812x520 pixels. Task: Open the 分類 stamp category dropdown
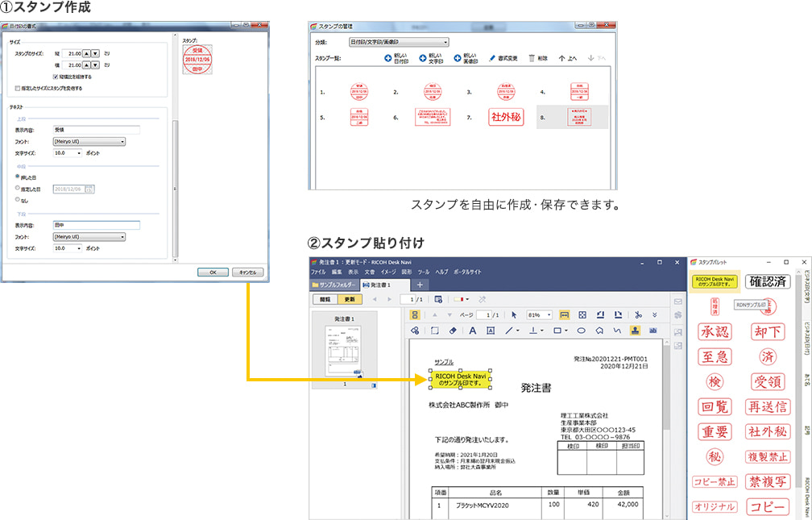[399, 41]
